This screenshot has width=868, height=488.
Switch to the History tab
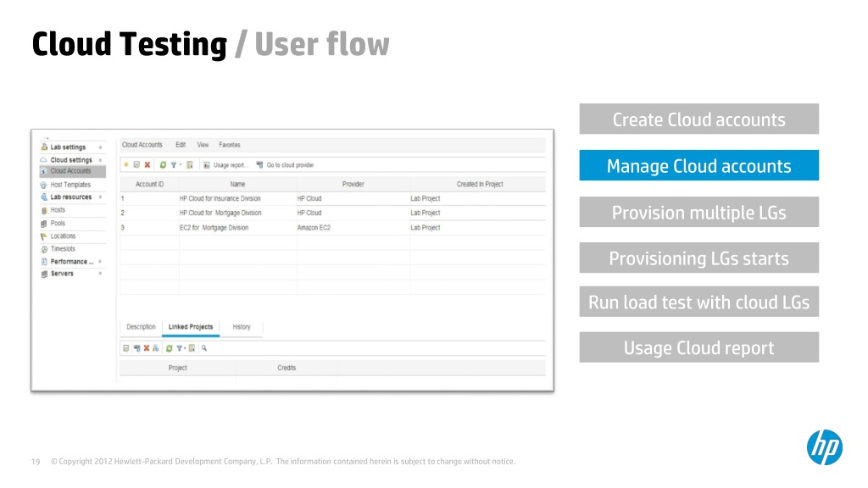242,327
